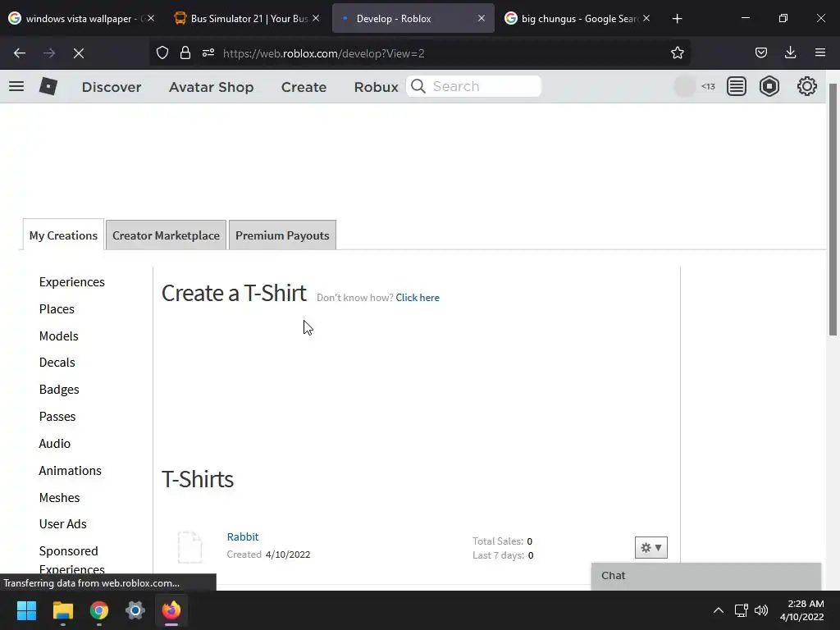Open Discover in the Roblox navbar
The width and height of the screenshot is (840, 630).
click(112, 87)
